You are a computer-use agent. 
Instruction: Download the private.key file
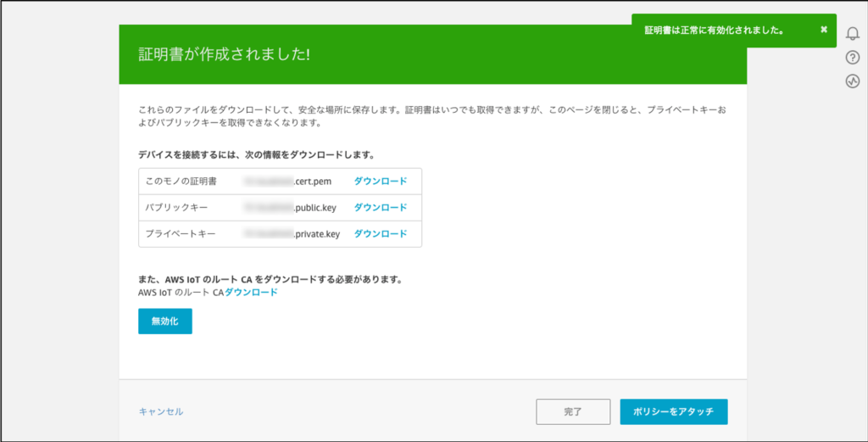(380, 233)
